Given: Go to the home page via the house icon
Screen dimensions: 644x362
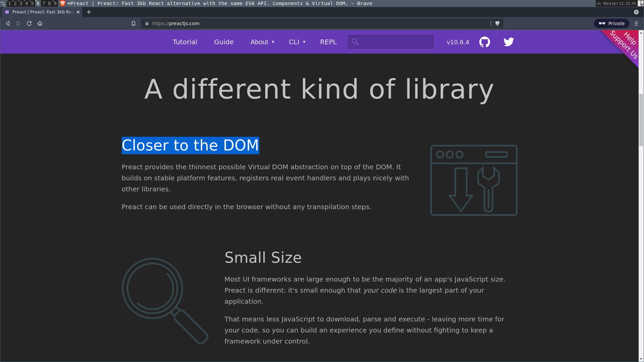Looking at the screenshot, I should coord(40,23).
